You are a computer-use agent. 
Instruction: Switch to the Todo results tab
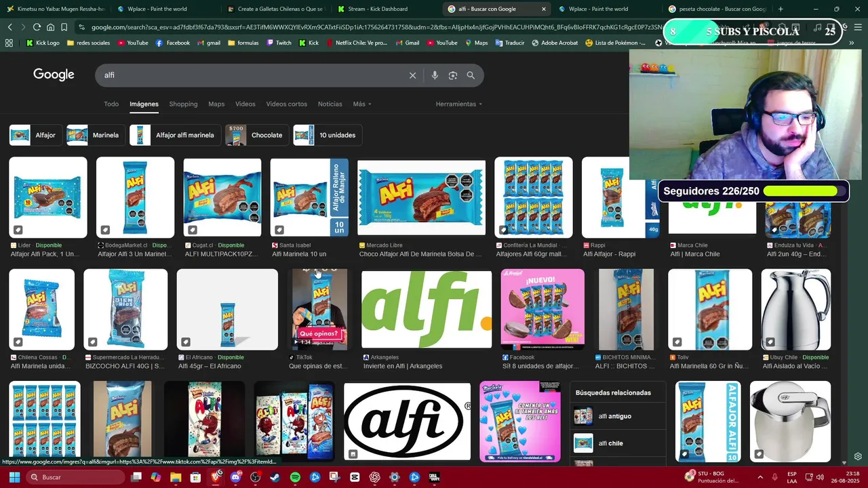click(x=111, y=104)
